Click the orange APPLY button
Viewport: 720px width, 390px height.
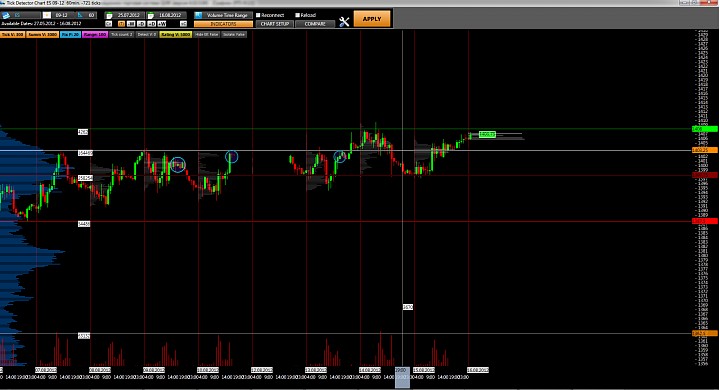click(372, 19)
